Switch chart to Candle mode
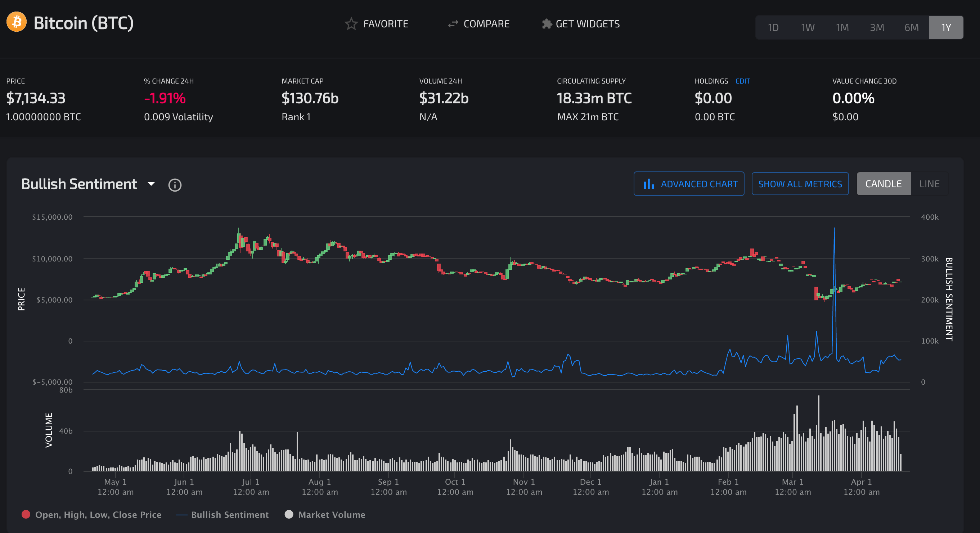 pos(884,184)
